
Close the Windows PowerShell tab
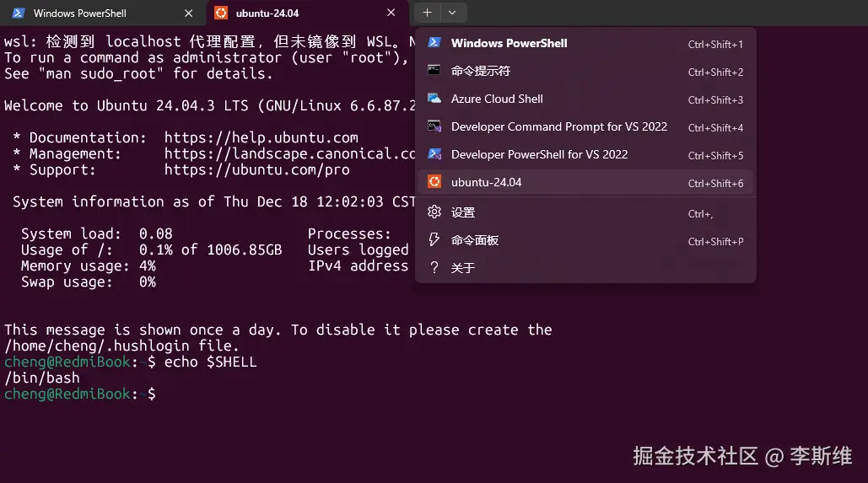point(189,13)
